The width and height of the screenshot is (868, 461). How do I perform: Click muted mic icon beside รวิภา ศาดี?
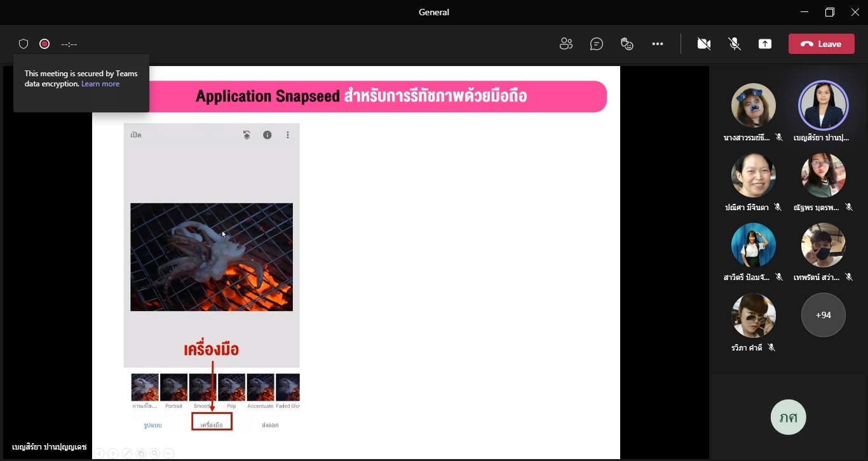(x=771, y=348)
